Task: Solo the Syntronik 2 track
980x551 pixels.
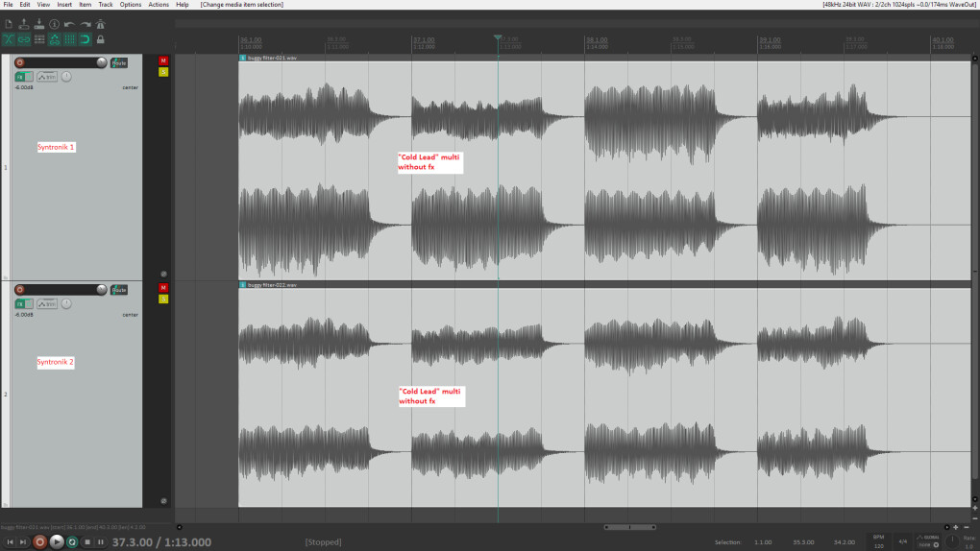Action: [163, 299]
